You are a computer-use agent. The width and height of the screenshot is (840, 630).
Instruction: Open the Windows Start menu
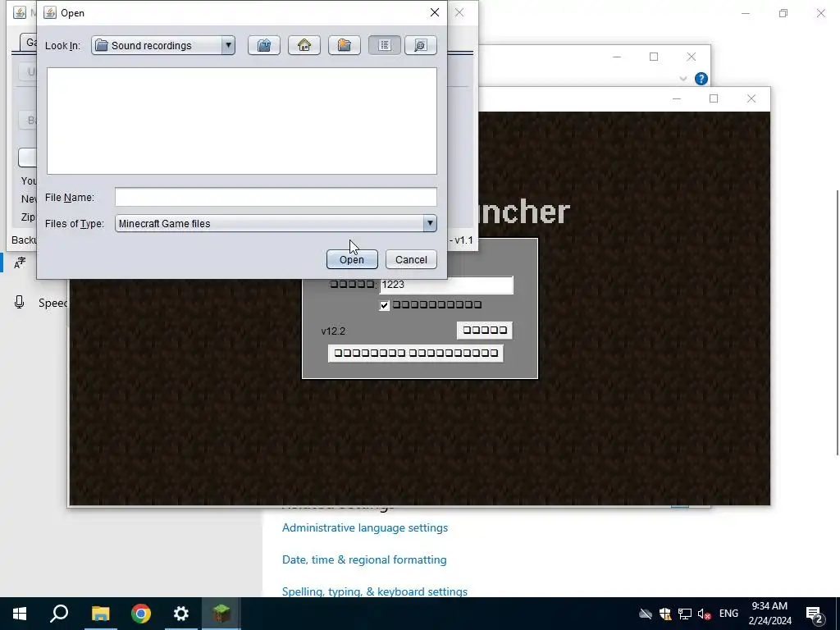pyautogui.click(x=20, y=614)
